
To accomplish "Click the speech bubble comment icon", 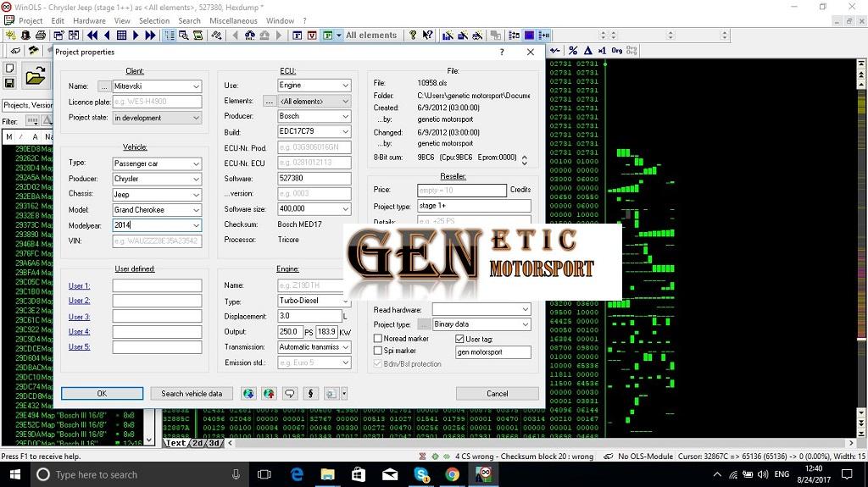I will point(290,394).
